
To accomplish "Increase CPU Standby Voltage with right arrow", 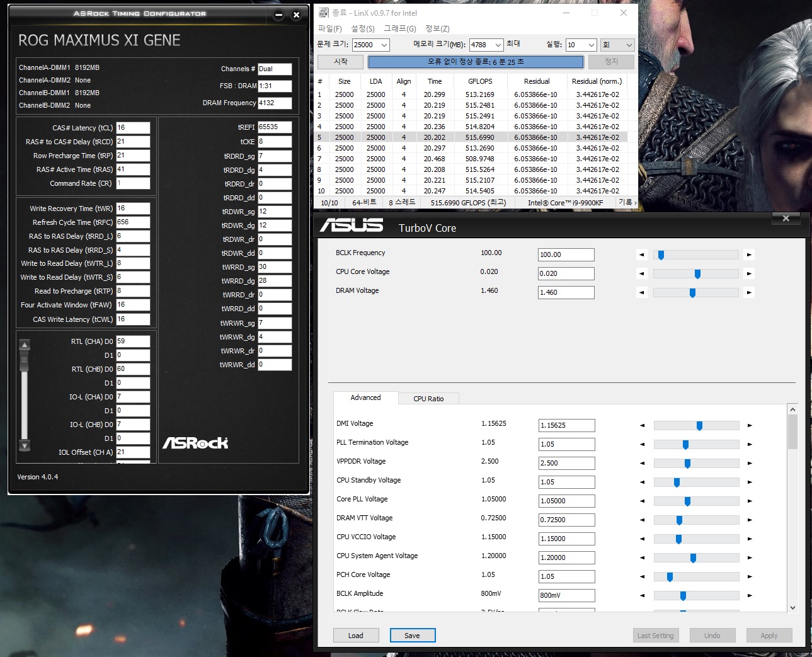I will click(x=750, y=482).
